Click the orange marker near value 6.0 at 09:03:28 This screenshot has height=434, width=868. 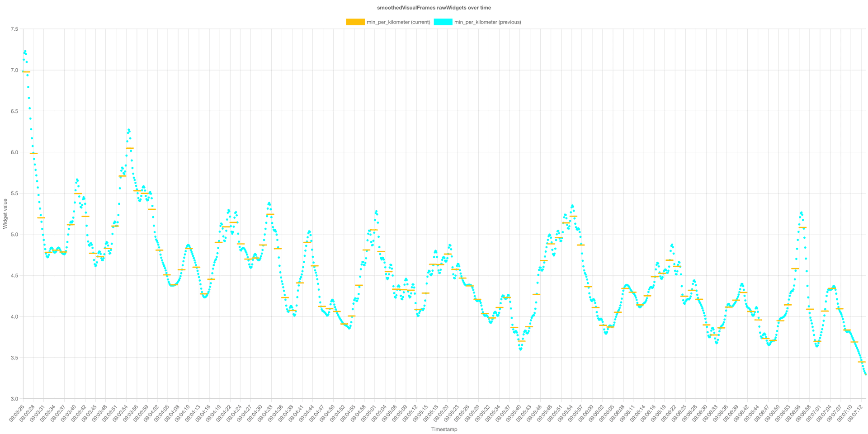click(x=33, y=153)
